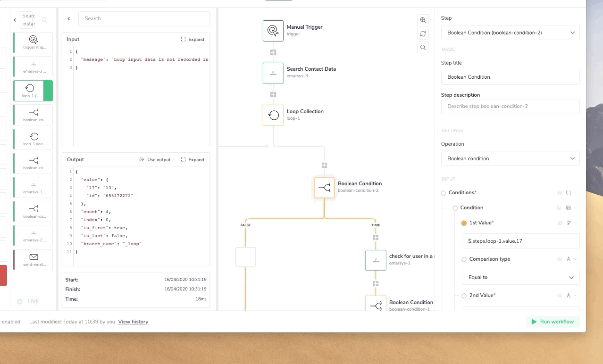This screenshot has width=603, height=364.
Task: Click the zoom out magnifier on canvas
Action: click(x=423, y=47)
